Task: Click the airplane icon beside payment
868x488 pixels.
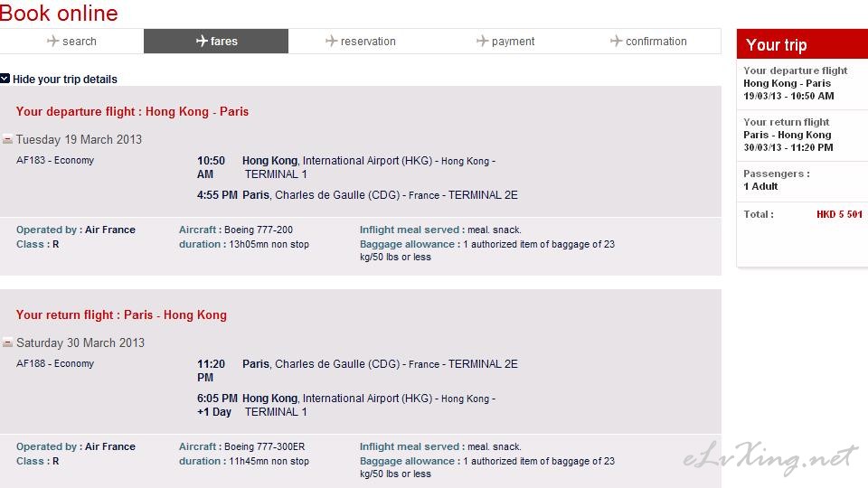Action: 483,41
